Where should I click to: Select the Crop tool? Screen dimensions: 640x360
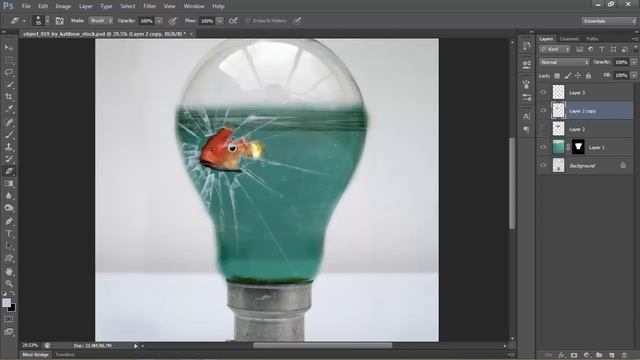[x=9, y=97]
